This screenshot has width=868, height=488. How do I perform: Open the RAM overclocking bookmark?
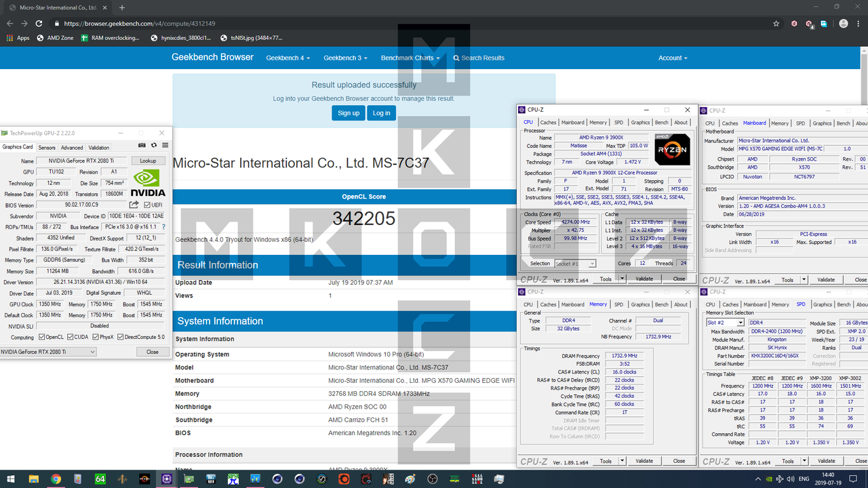click(111, 38)
